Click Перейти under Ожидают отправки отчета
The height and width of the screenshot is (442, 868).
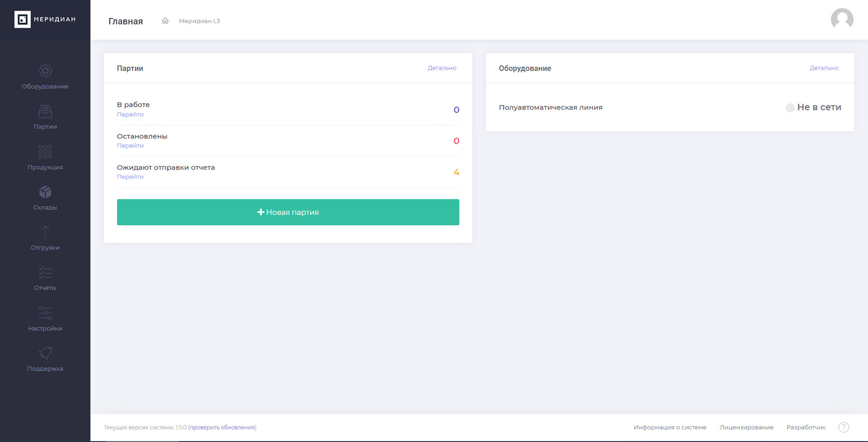(130, 177)
